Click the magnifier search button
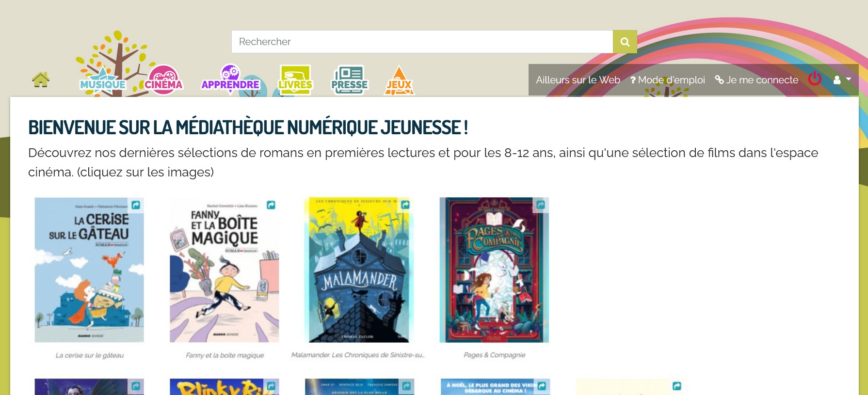The image size is (868, 395). click(x=625, y=42)
